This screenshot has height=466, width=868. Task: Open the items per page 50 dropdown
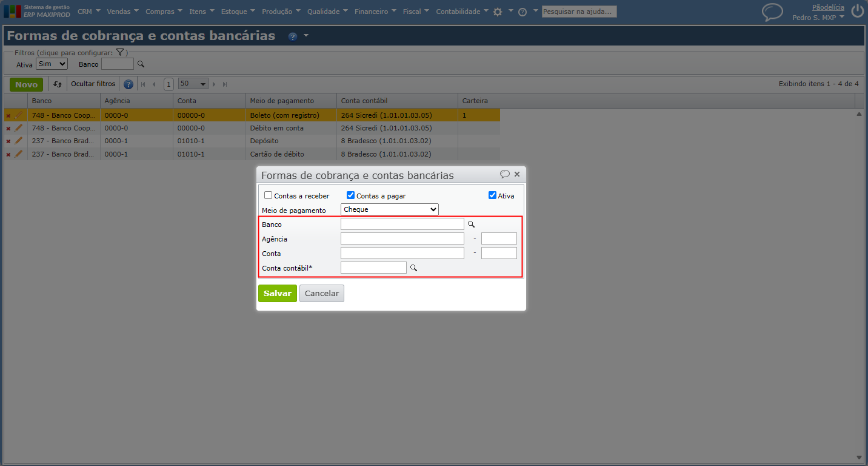click(193, 84)
